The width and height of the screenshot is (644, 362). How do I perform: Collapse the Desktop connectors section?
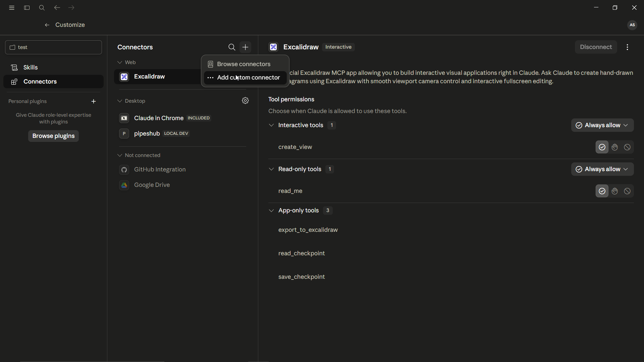120,101
